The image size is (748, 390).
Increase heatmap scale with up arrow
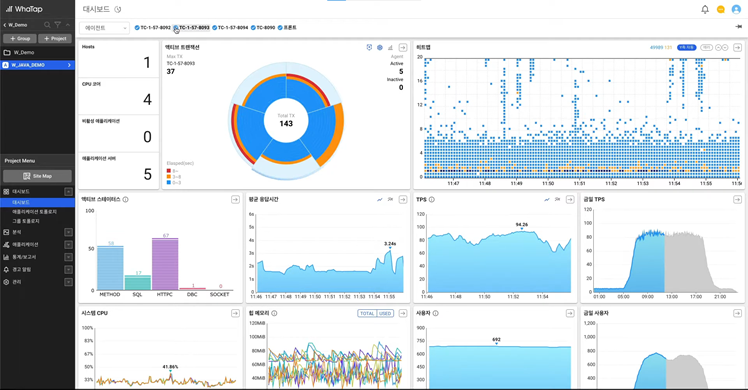point(718,48)
